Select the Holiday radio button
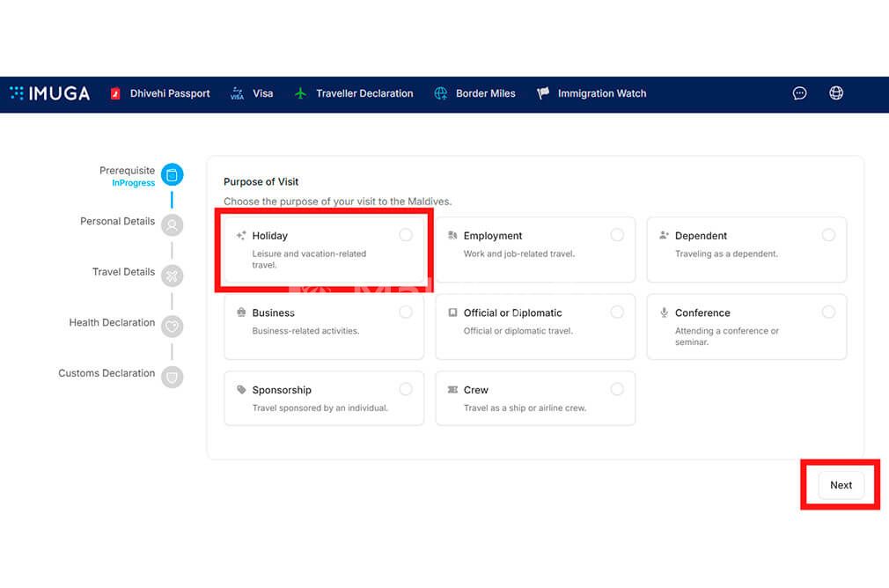This screenshot has height=588, width=889. [406, 235]
